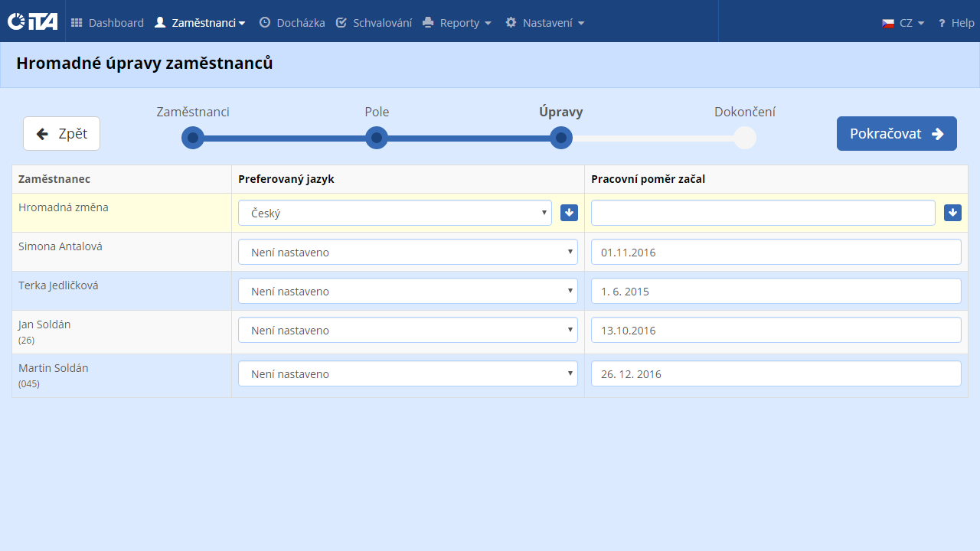
Task: Click the Docházka clock menu item
Action: click(292, 23)
